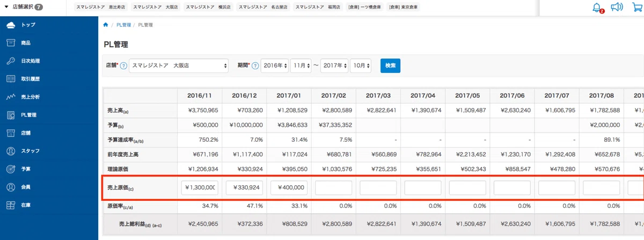The width and height of the screenshot is (644, 240).
Task: Click empty 売上原価 input under 2017/06
Action: [x=511, y=188]
